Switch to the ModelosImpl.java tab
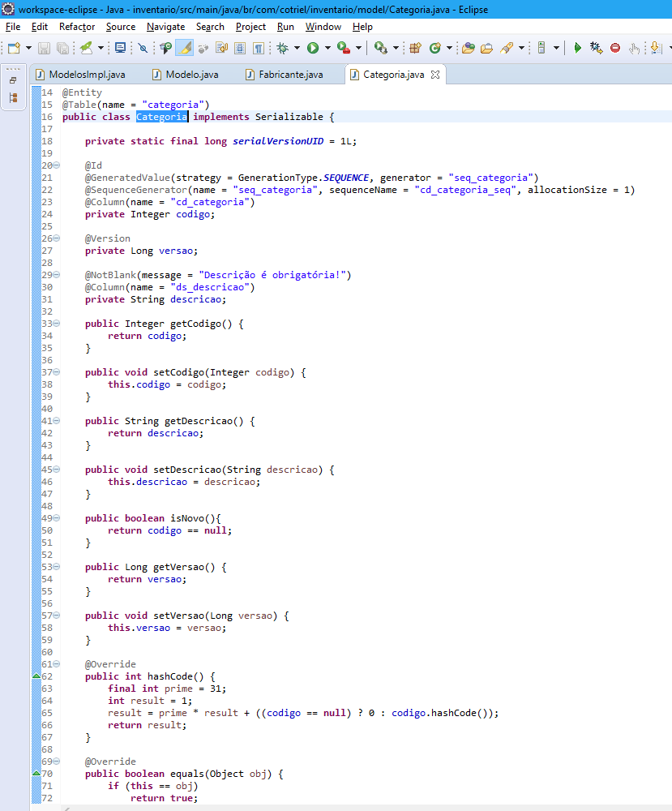This screenshot has width=672, height=811. pyautogui.click(x=87, y=75)
